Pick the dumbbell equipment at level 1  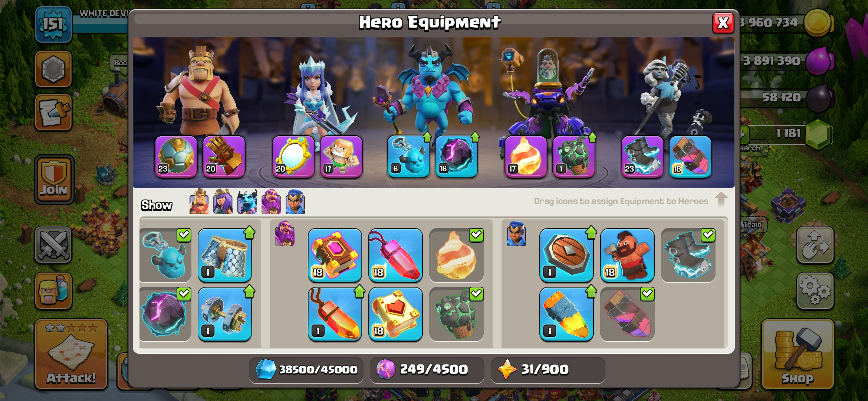click(x=225, y=314)
